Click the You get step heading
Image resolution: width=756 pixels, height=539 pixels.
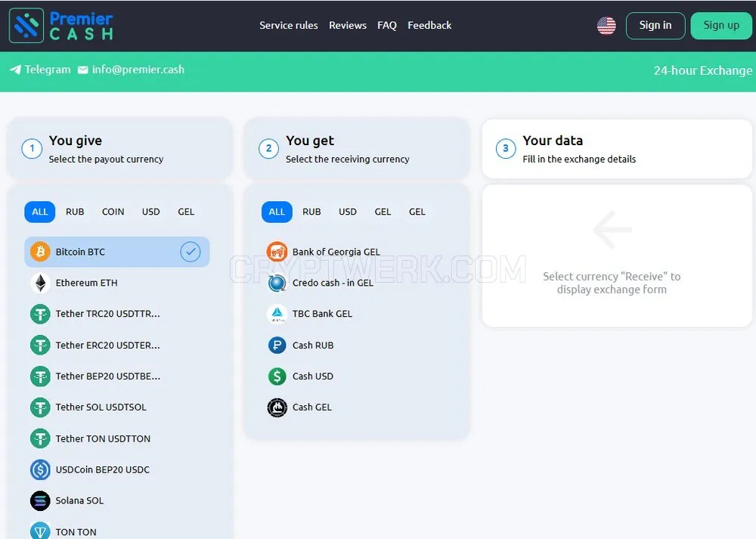click(x=310, y=141)
